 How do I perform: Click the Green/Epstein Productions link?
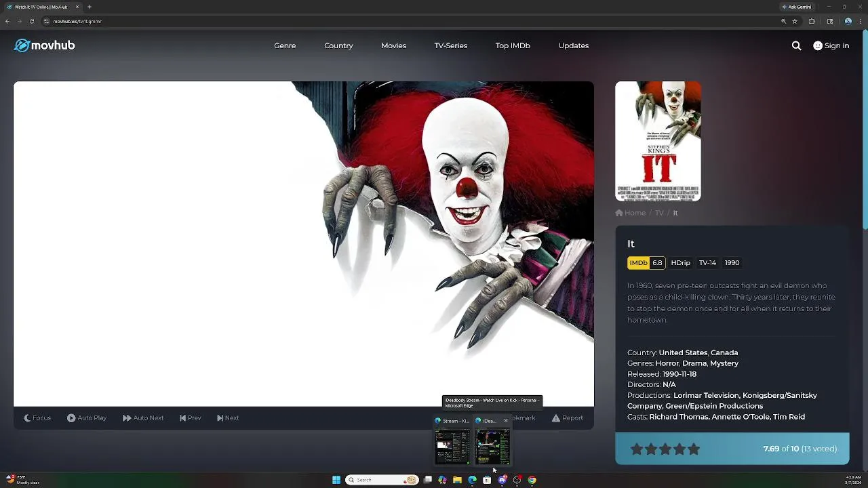(714, 406)
